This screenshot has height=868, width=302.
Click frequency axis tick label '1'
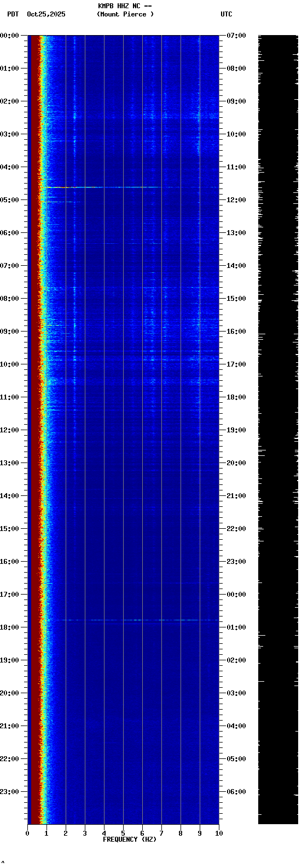pyautogui.click(x=47, y=833)
